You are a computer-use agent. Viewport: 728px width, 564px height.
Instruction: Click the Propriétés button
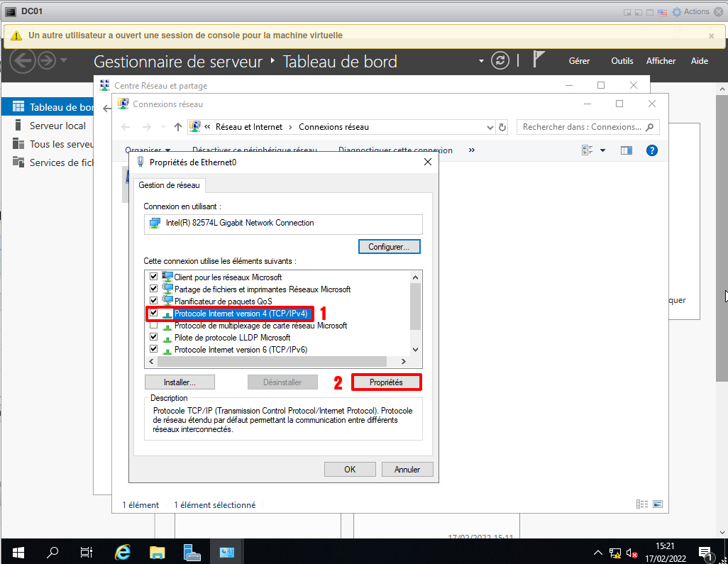point(386,382)
